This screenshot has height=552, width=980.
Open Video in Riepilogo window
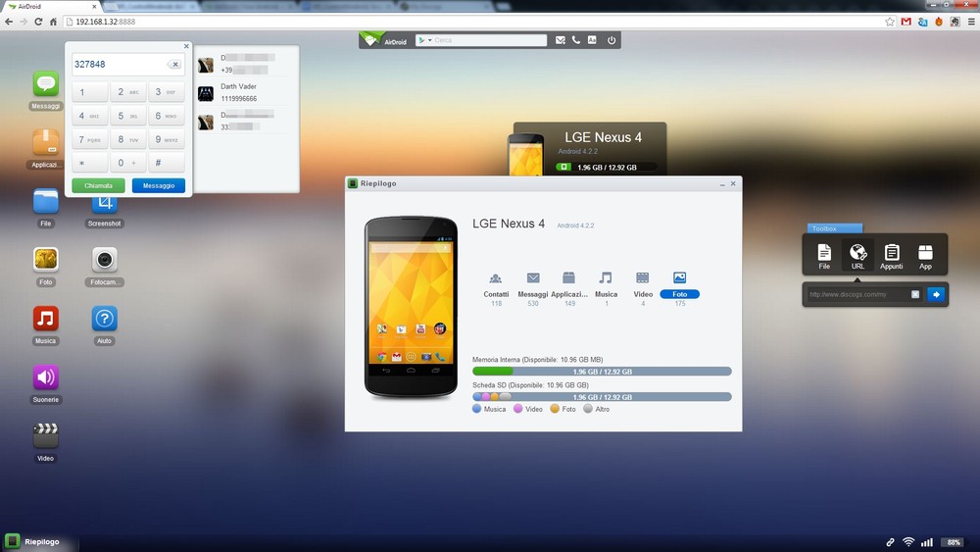point(643,288)
